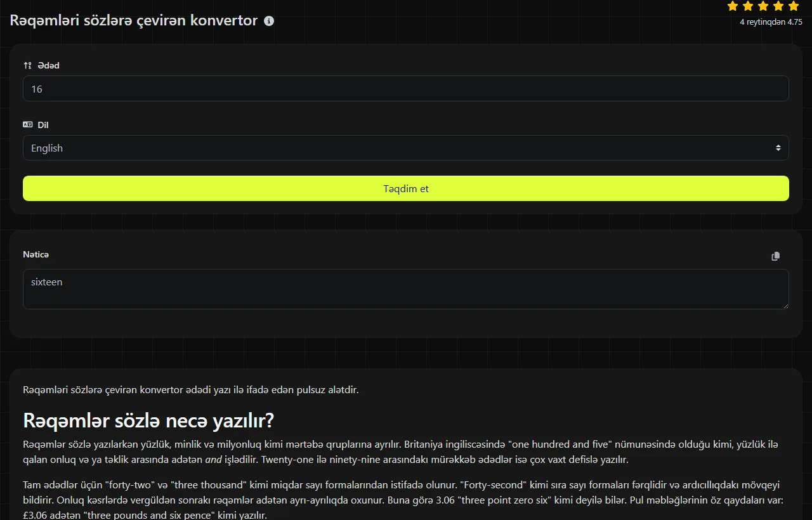Click the italic word "and" in the paragraph
The height and width of the screenshot is (520, 812).
click(214, 459)
